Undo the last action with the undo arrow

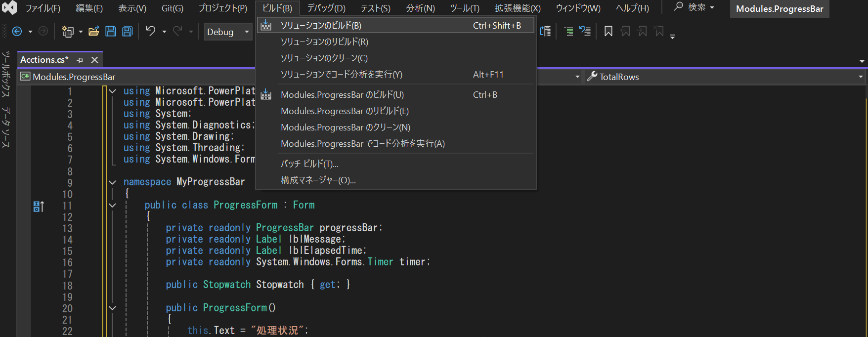[150, 32]
